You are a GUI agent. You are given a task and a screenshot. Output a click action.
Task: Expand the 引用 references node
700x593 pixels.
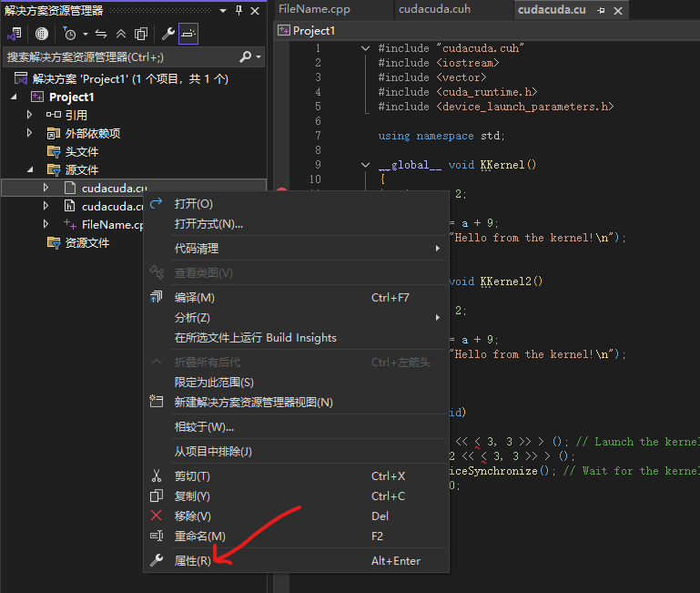[30, 115]
